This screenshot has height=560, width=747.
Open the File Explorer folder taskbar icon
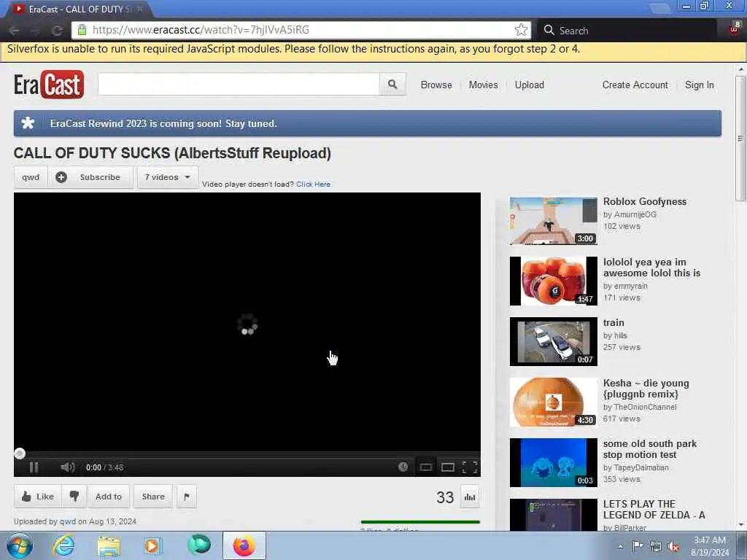pyautogui.click(x=109, y=545)
